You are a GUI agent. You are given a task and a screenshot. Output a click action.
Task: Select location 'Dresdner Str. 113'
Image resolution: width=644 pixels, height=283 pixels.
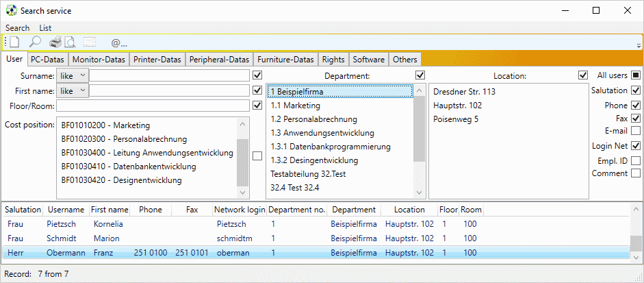508,92
